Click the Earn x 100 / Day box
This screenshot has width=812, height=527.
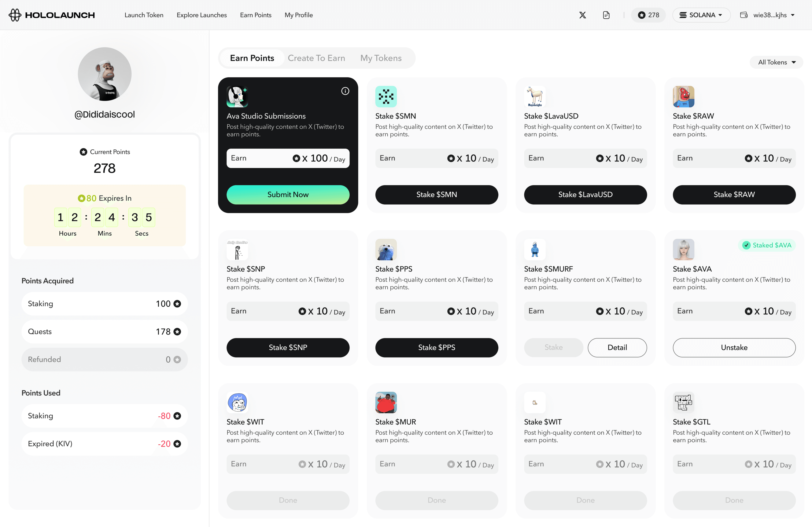(288, 158)
